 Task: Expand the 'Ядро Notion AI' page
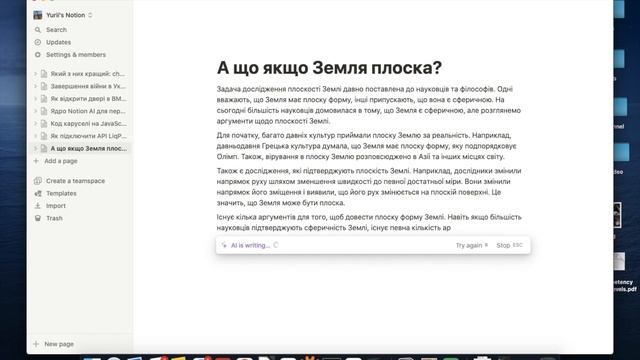(x=36, y=111)
